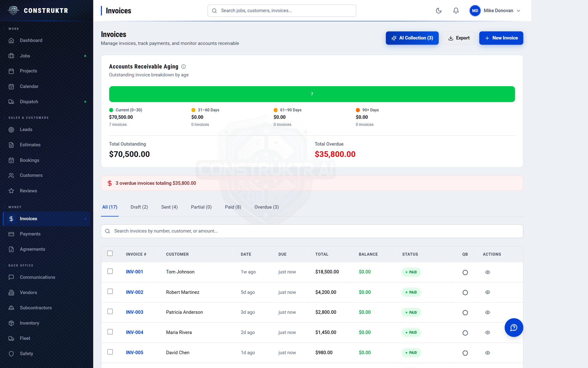Focus the global search jobs, customers field

282,11
